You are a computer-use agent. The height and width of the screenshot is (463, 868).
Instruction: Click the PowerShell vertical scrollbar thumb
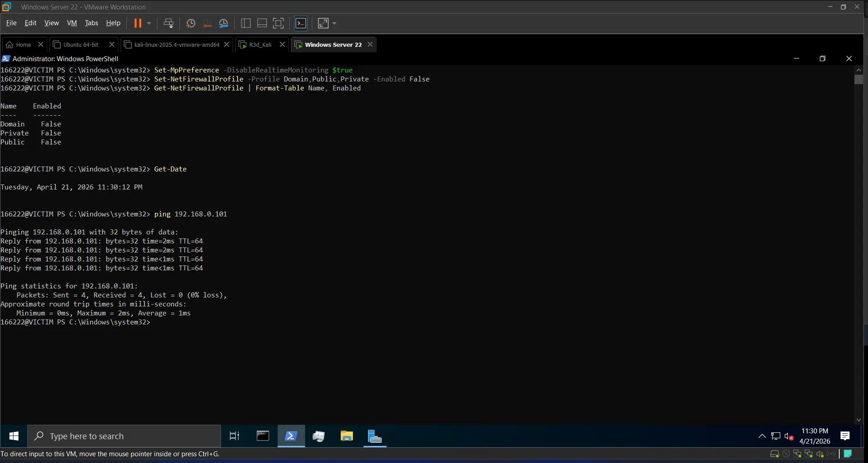pos(859,79)
